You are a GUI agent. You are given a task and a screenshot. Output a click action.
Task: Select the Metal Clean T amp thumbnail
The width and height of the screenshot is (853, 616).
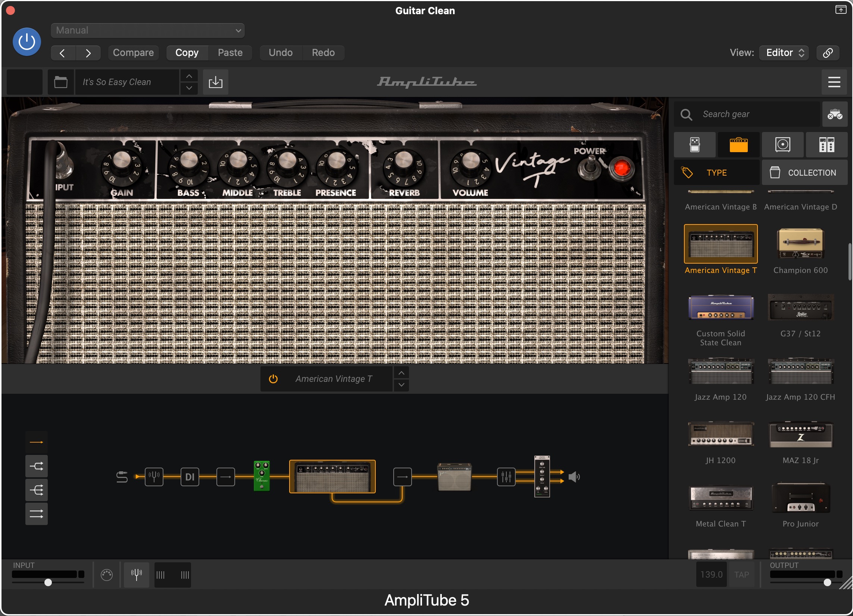click(x=721, y=498)
